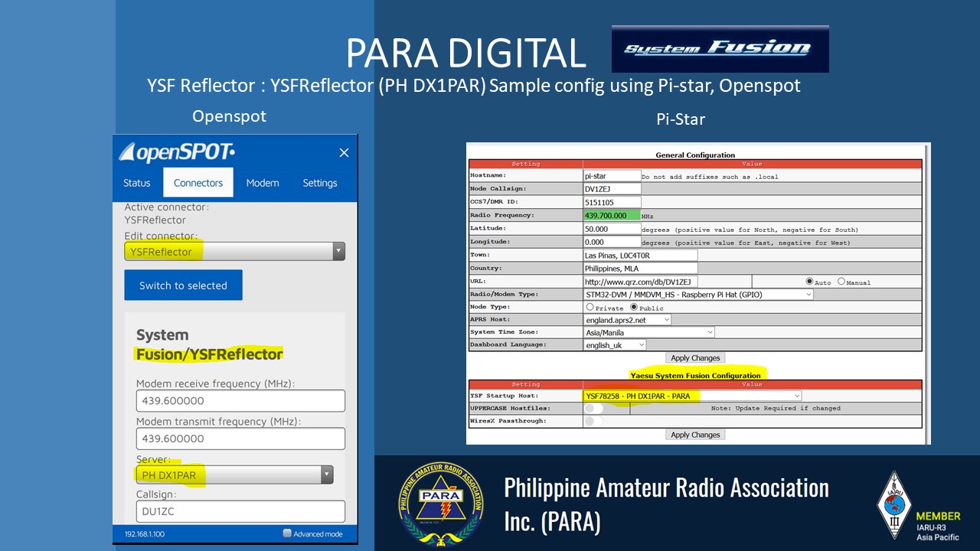The width and height of the screenshot is (980, 551).
Task: Edit the URL qrz.com field
Action: [x=640, y=282]
